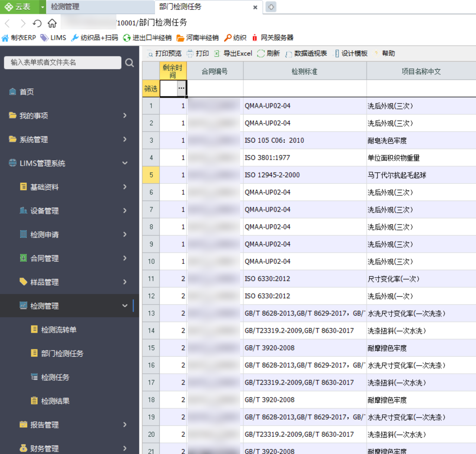Screen dimensions: 476x454
Task: Click the browser forward arrow icon
Action: (x=23, y=23)
